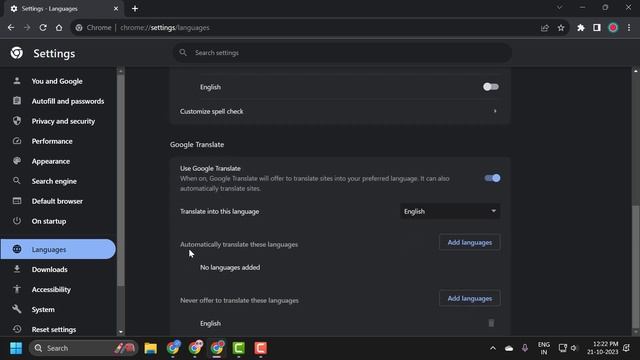Open Windows Start menu
This screenshot has height=360, width=640.
[16, 348]
